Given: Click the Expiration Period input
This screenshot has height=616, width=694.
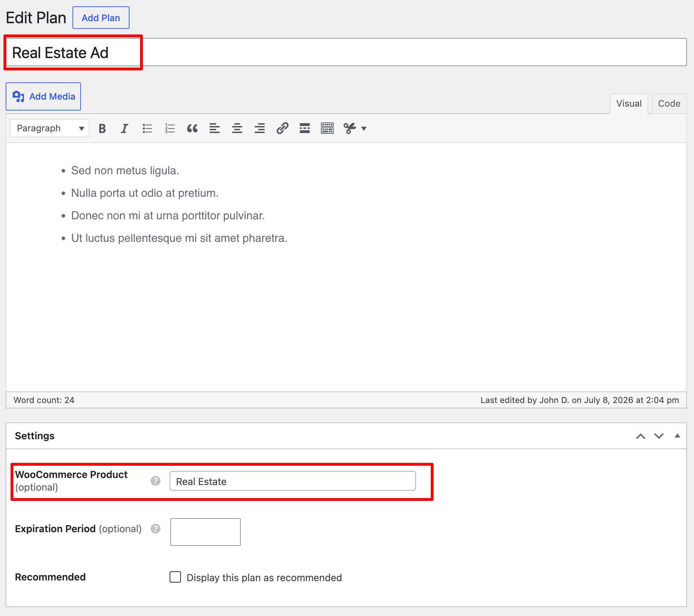Looking at the screenshot, I should [x=206, y=532].
